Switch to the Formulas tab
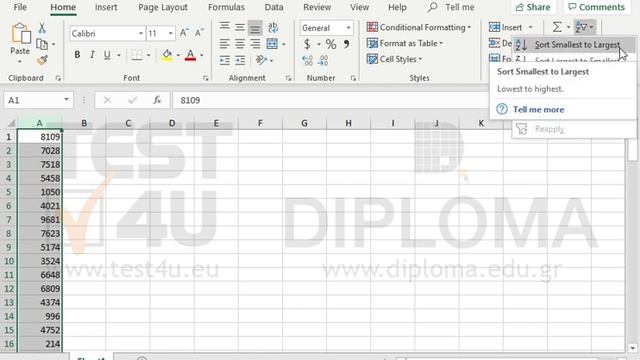The height and width of the screenshot is (360, 640). 226,7
